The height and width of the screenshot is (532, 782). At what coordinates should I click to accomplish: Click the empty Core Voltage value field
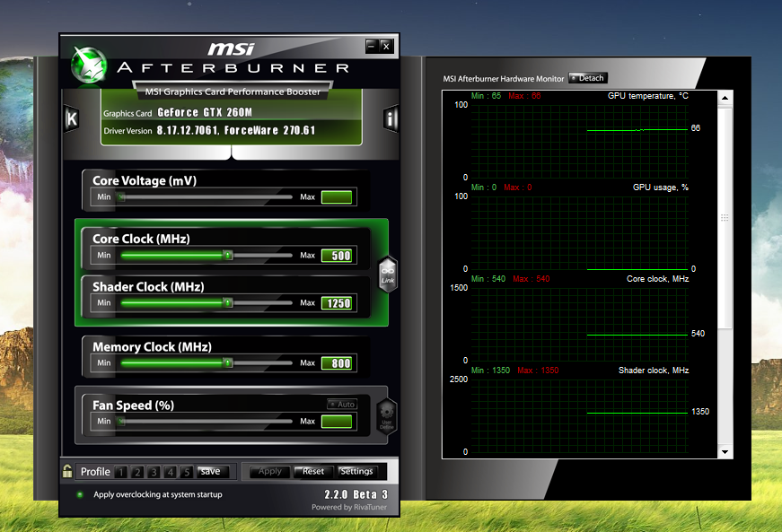pos(337,197)
